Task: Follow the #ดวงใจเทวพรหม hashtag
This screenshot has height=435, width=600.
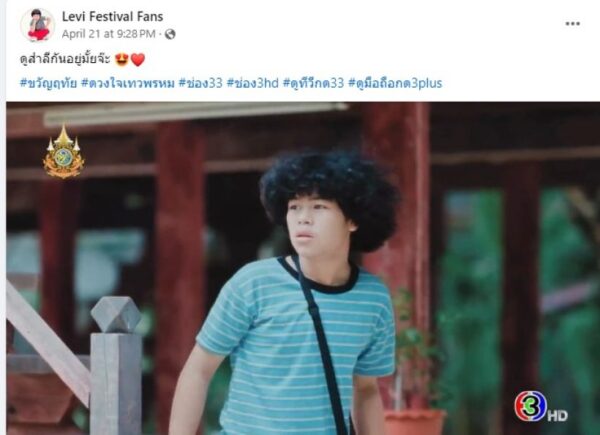Action: (x=127, y=83)
